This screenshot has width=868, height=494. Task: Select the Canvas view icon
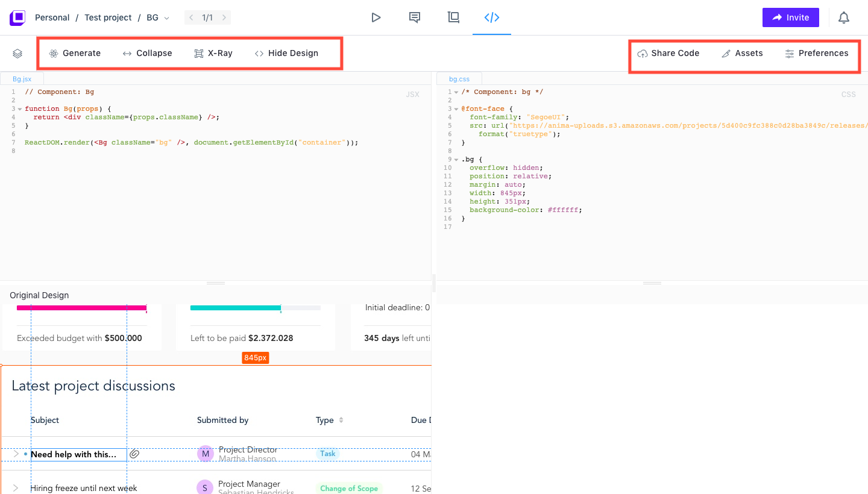(x=453, y=17)
